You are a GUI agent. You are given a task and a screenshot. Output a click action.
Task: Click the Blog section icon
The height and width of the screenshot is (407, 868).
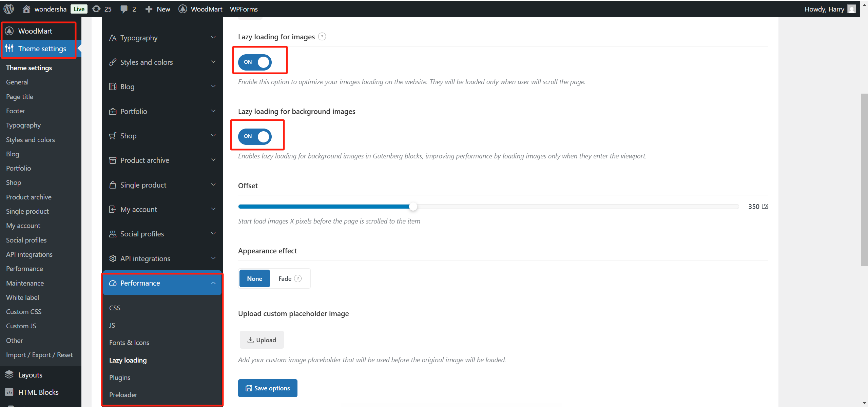click(113, 86)
